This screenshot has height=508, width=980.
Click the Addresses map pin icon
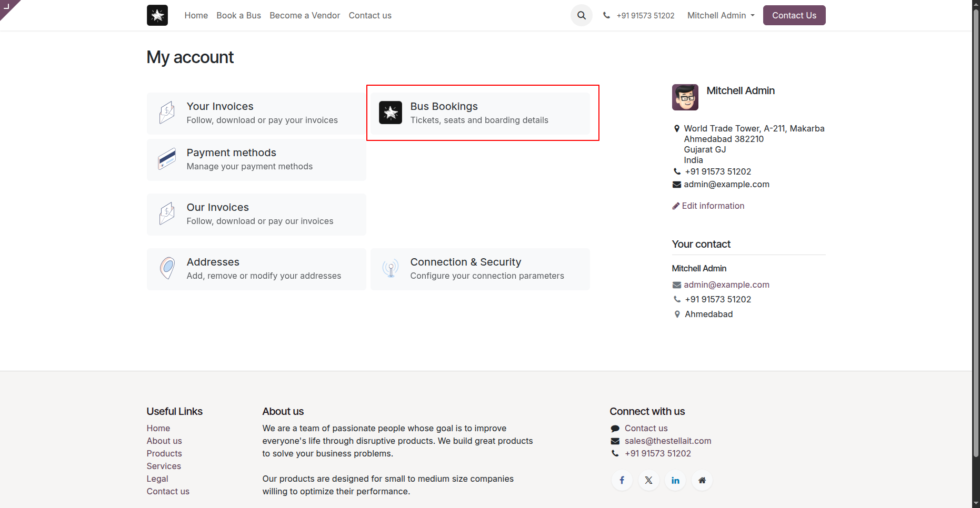pyautogui.click(x=167, y=268)
